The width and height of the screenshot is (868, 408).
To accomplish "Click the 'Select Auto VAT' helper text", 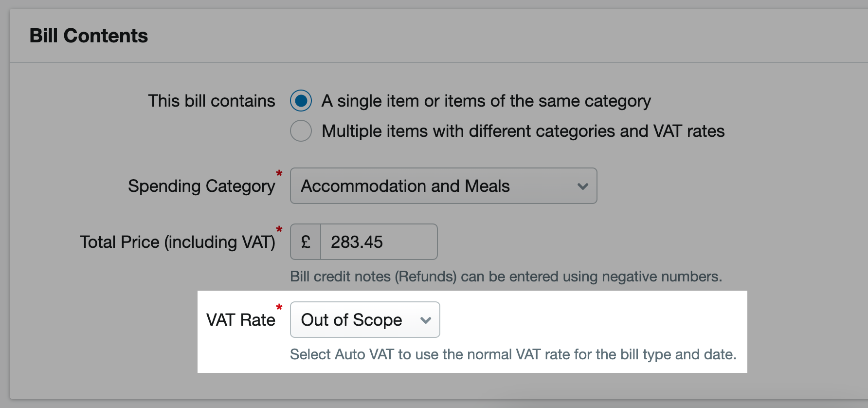I will (513, 354).
